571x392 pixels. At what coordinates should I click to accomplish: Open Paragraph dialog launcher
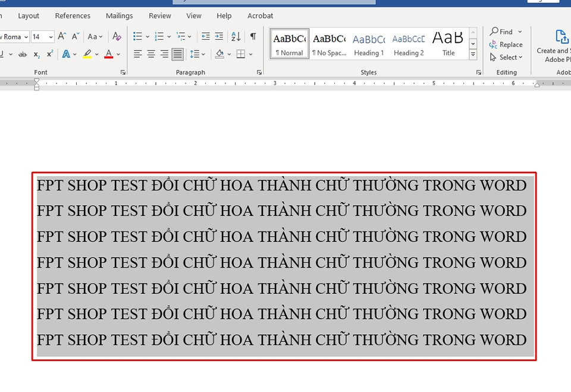259,73
